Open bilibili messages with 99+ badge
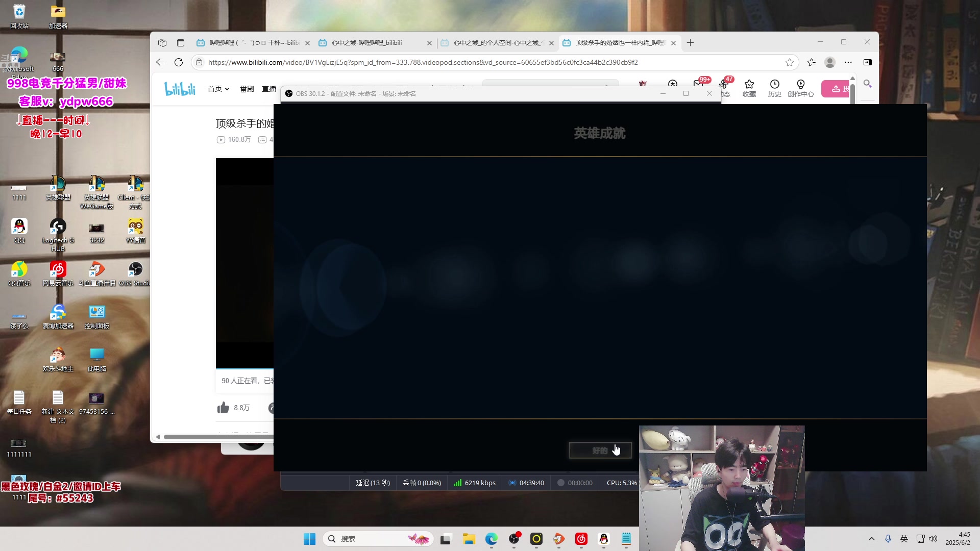The image size is (980, 551). 699,84
